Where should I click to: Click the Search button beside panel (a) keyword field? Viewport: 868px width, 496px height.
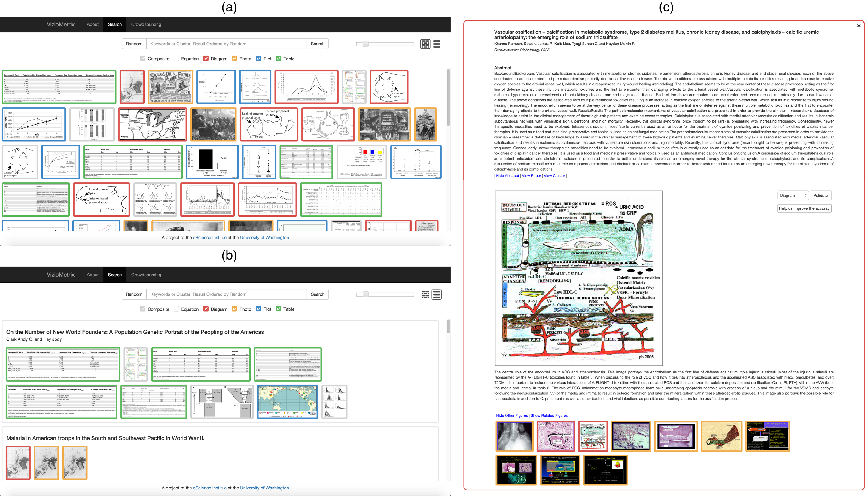click(318, 44)
